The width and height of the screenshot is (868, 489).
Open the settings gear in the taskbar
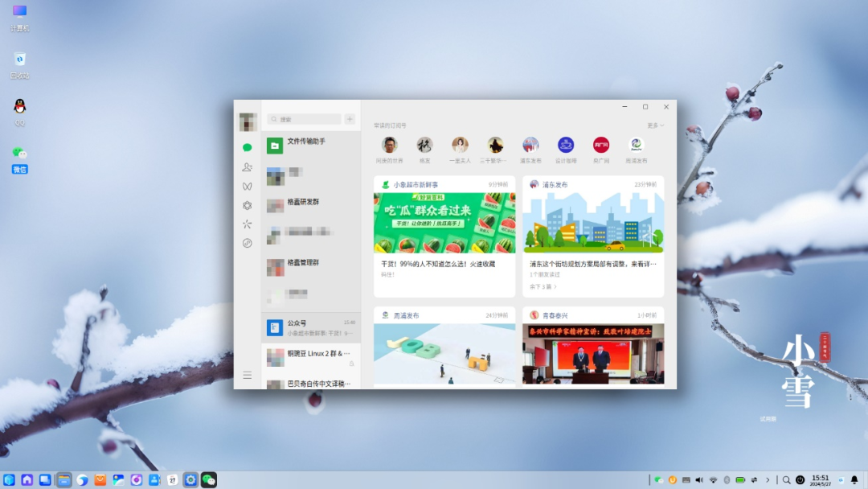point(190,480)
